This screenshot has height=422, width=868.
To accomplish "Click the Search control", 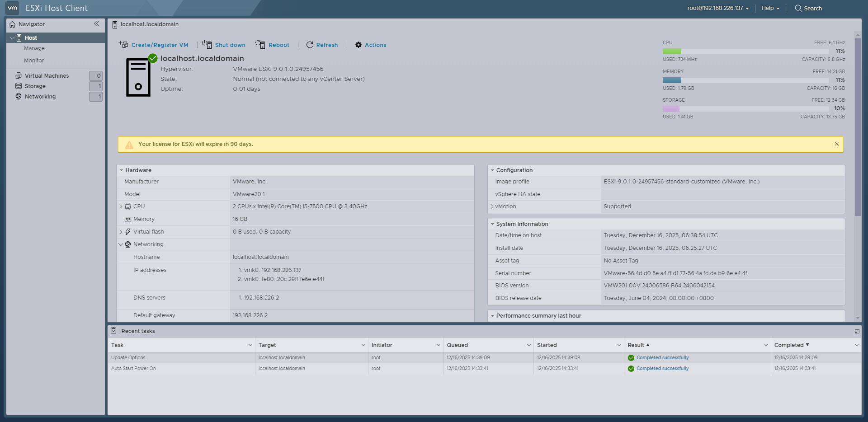I will point(808,8).
